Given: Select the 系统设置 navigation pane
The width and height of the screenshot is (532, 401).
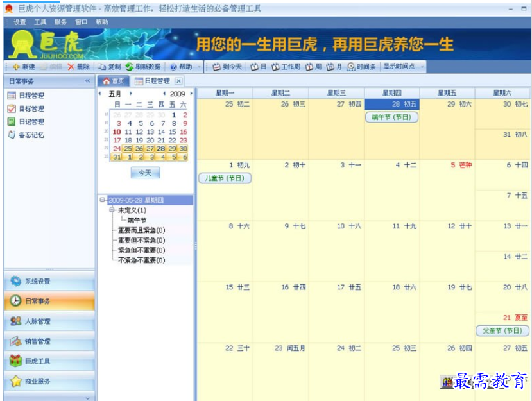Looking at the screenshot, I should tap(49, 281).
